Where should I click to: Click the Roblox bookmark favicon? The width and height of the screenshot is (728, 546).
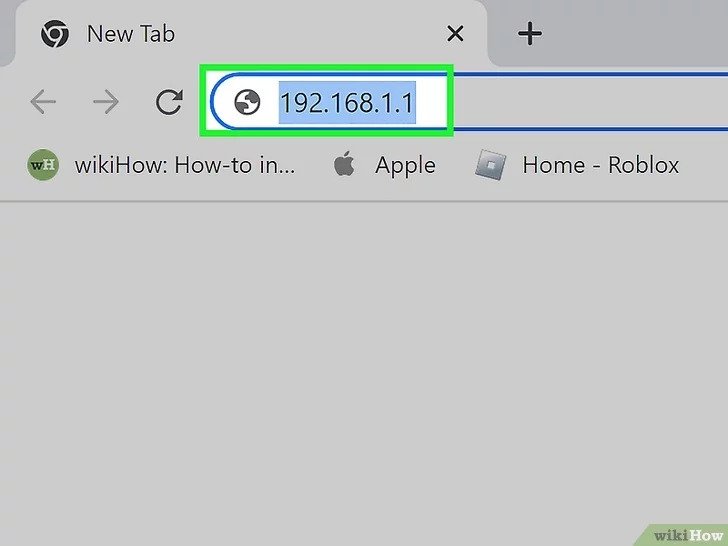[x=490, y=165]
